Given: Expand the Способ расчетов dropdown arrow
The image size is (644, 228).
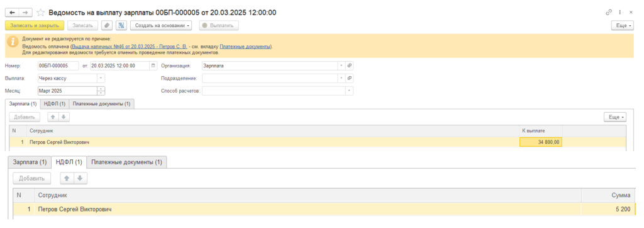Looking at the screenshot, I should click(x=350, y=91).
